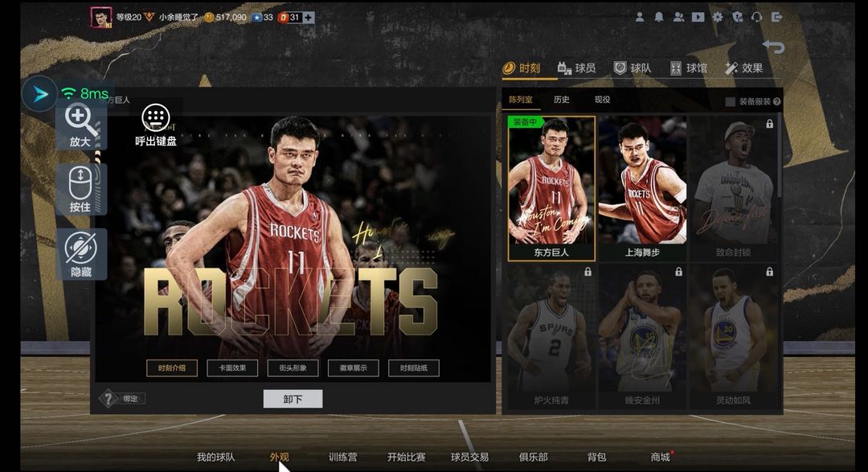Viewport: 868px width, 472px height.
Task: Click help icon beside 装备服装
Action: (776, 101)
